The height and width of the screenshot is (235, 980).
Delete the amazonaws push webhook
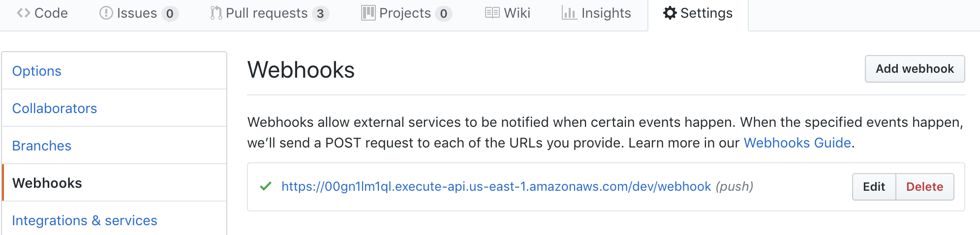[925, 187]
